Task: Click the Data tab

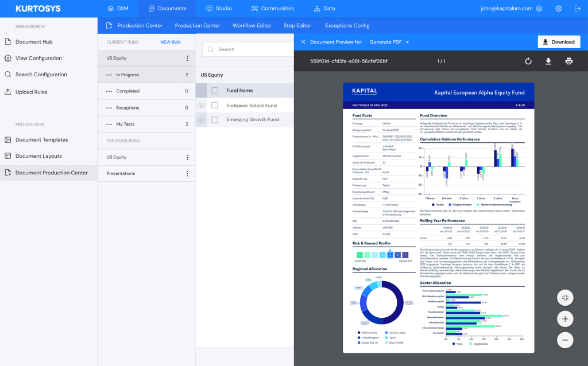Action: 324,8
